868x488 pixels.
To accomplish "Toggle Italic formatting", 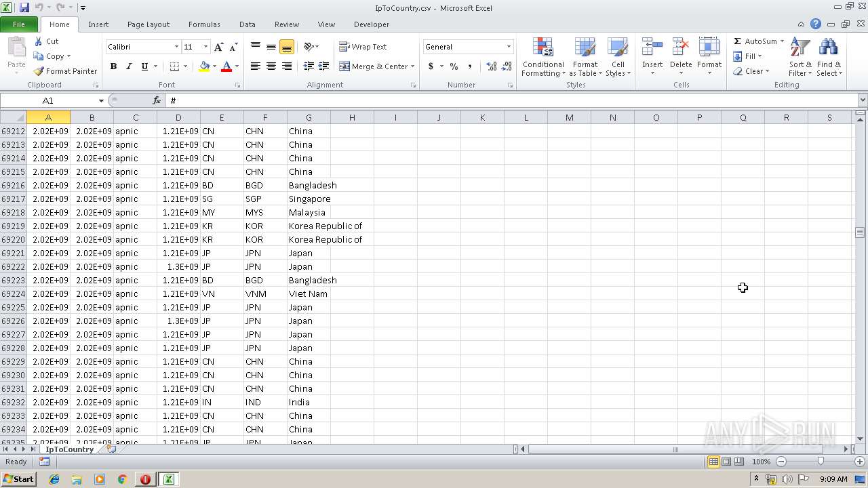I will click(x=128, y=66).
